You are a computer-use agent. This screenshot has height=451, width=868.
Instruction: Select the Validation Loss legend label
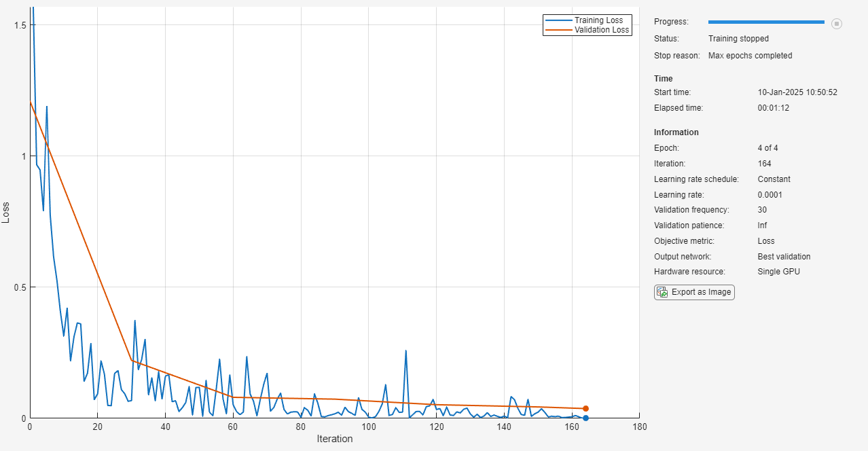pos(602,30)
